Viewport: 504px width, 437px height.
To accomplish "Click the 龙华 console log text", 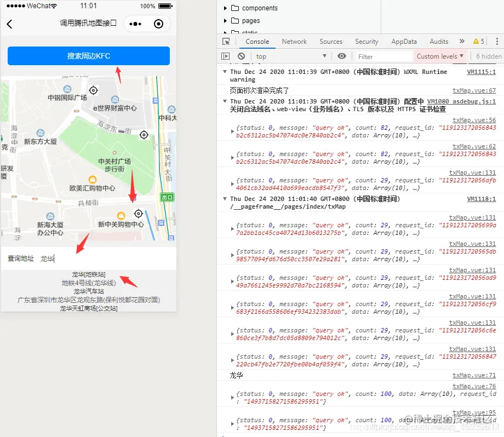I will click(236, 375).
